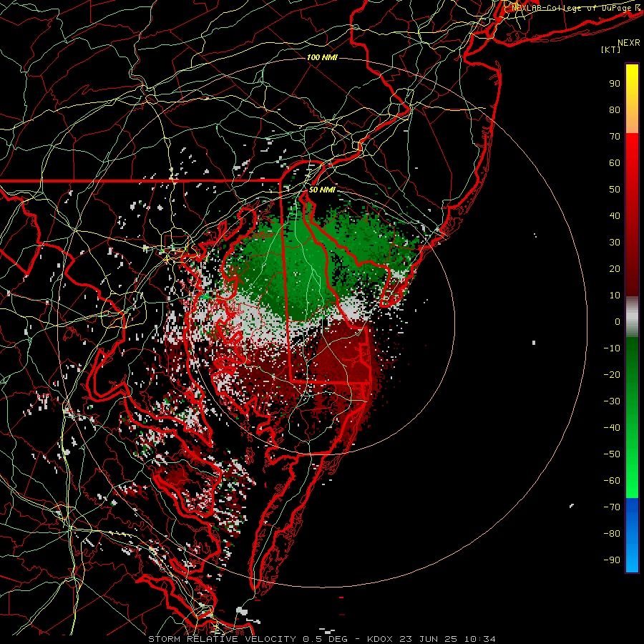Click the -20 value on velocity scale
The width and height of the screenshot is (644, 644).
pos(612,374)
